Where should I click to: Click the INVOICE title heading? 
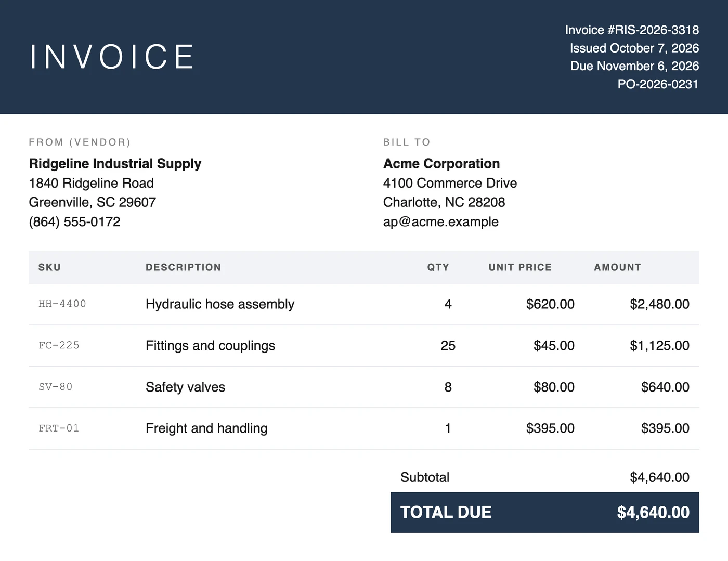[x=112, y=57]
